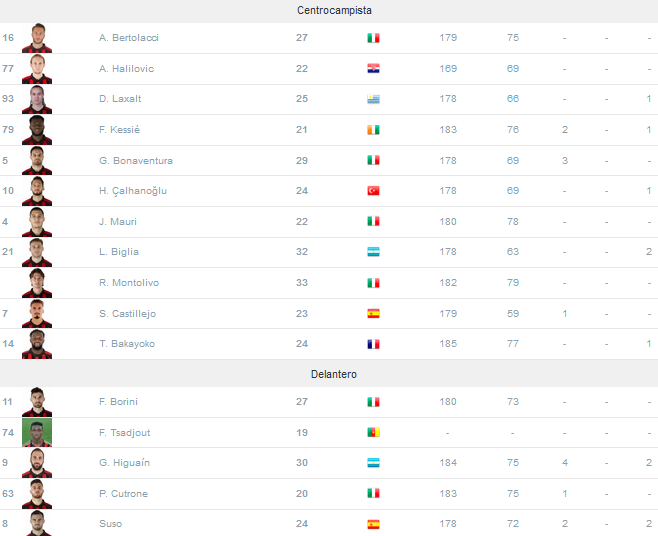This screenshot has width=658, height=536.
Task: Click the Argentina flag in L. Biglia's row
Action: [373, 252]
